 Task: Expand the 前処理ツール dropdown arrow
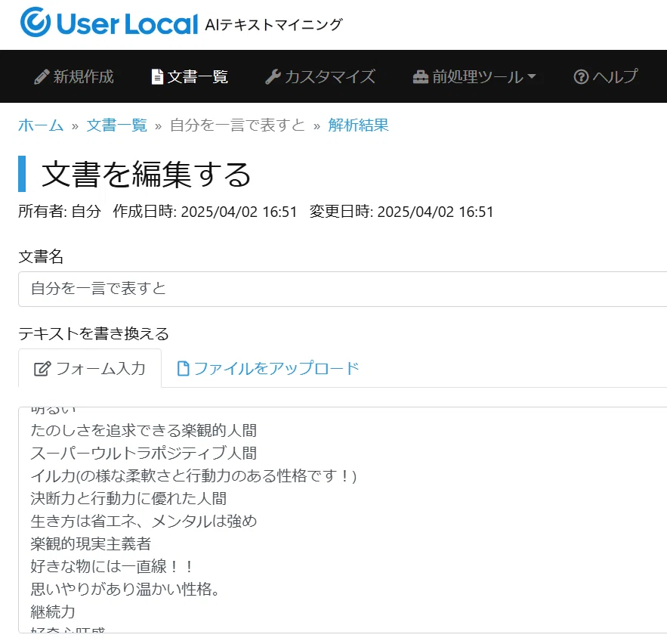(531, 76)
